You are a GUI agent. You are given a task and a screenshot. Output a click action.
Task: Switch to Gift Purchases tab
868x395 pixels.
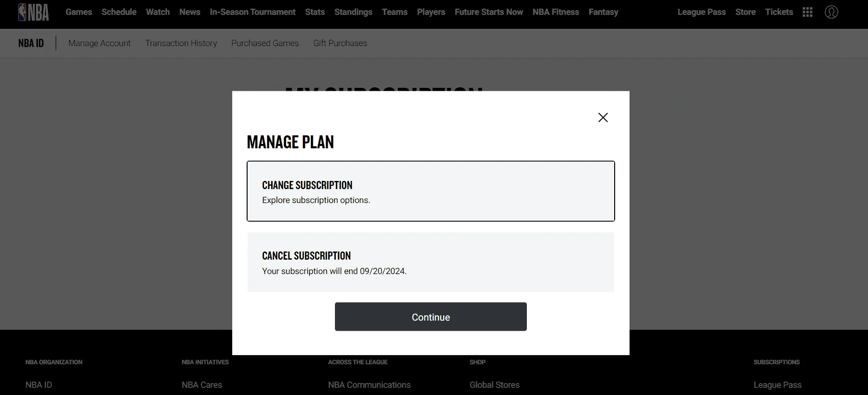pos(340,43)
